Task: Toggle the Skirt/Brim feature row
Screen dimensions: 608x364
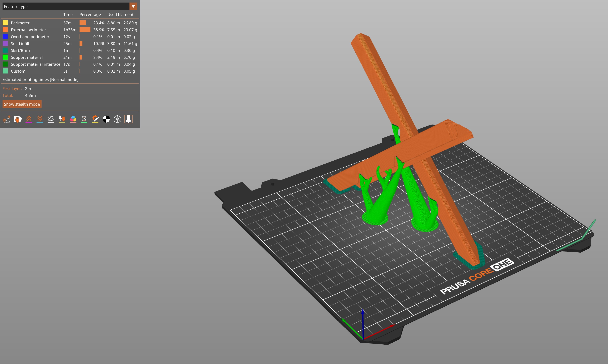Action: click(x=70, y=50)
